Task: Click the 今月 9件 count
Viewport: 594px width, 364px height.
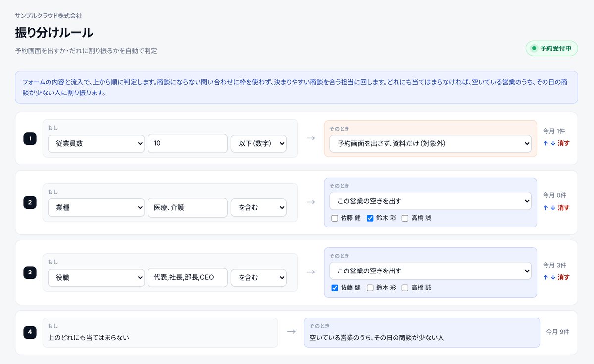Action: (558, 332)
